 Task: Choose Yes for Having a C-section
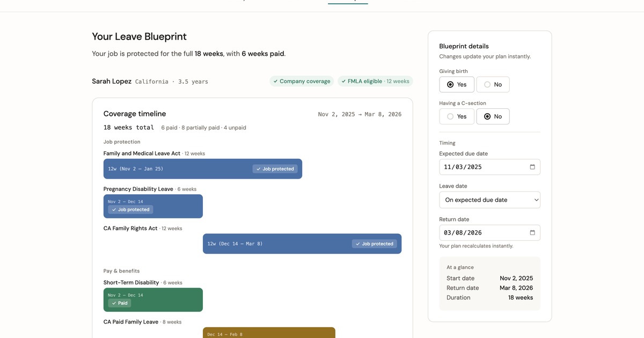tap(457, 116)
